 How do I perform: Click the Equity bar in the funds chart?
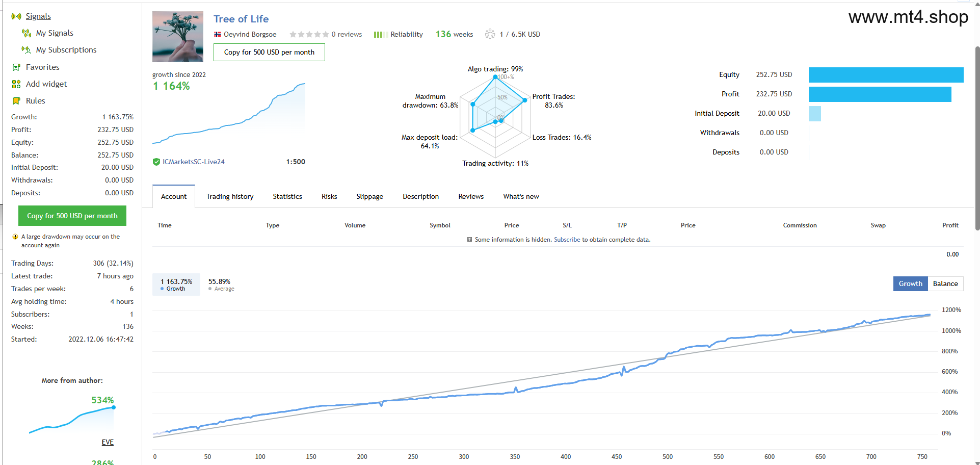(886, 75)
